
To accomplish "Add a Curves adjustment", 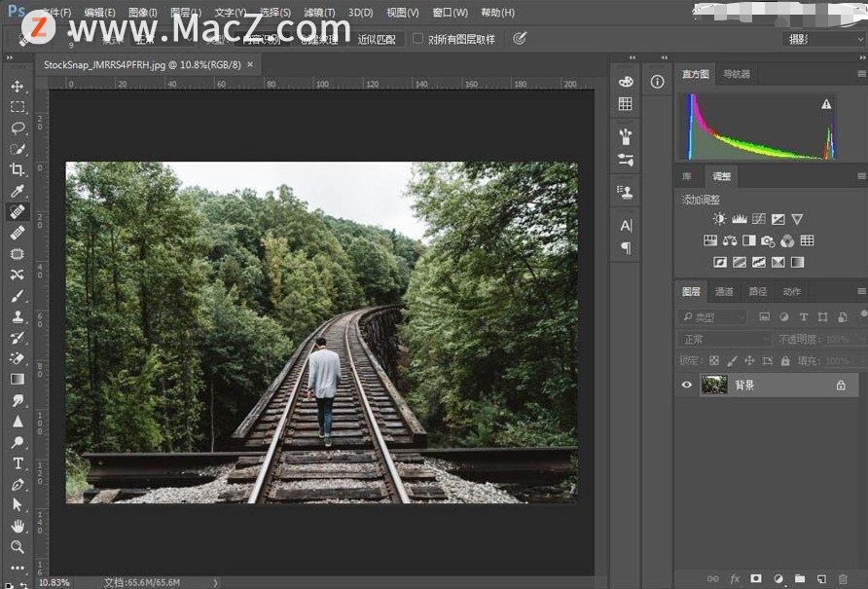I will tap(759, 219).
